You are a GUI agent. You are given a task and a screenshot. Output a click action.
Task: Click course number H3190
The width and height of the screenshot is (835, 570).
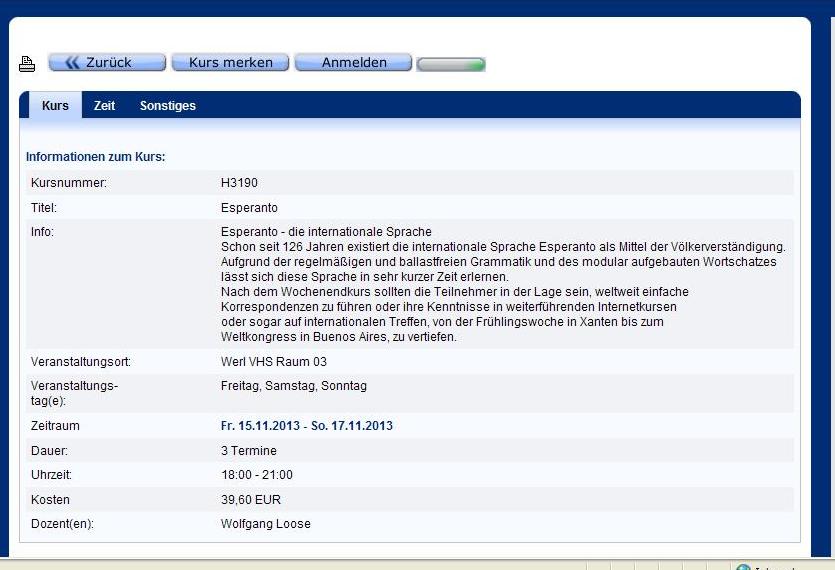pyautogui.click(x=239, y=183)
